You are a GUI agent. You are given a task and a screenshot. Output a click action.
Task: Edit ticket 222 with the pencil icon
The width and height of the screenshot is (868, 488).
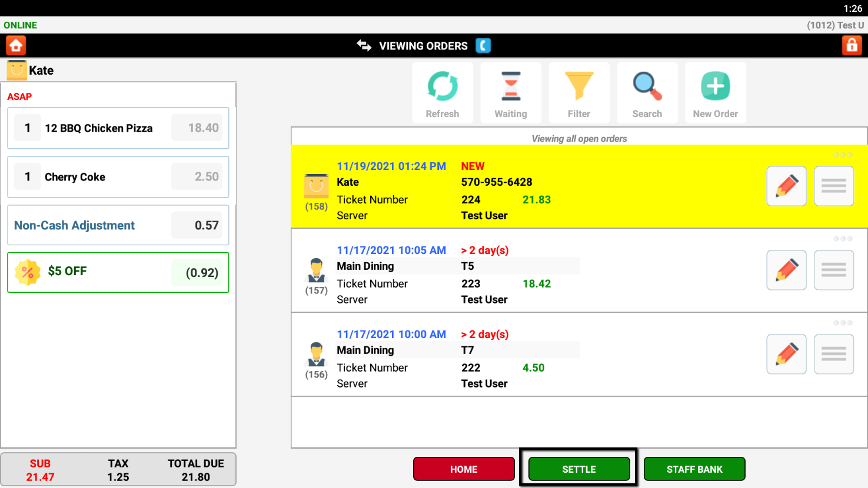(x=786, y=355)
